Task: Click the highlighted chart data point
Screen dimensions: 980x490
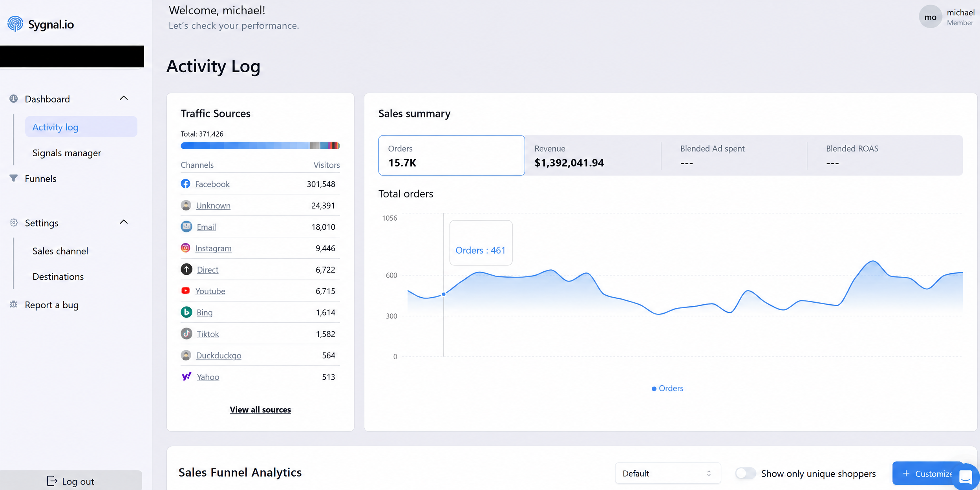Action: pos(444,294)
